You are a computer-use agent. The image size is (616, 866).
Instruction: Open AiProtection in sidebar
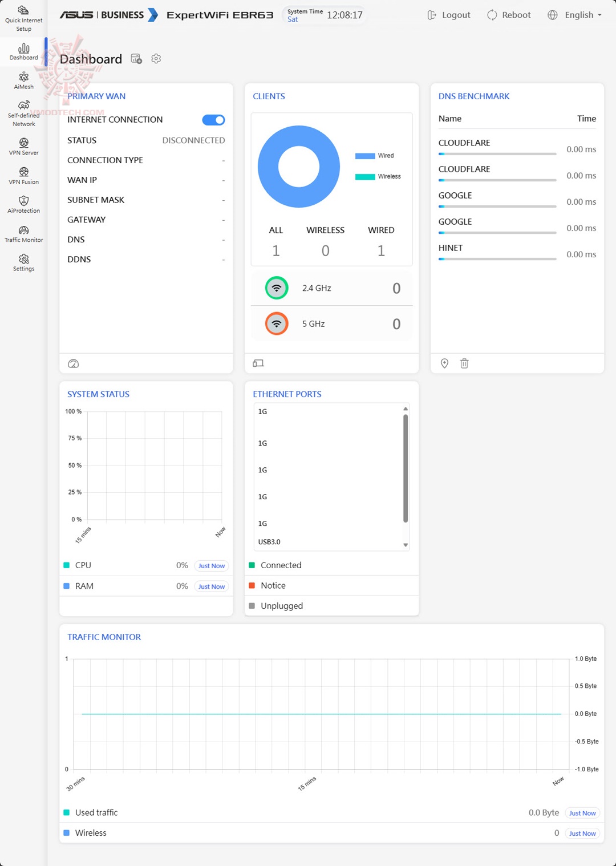[23, 205]
